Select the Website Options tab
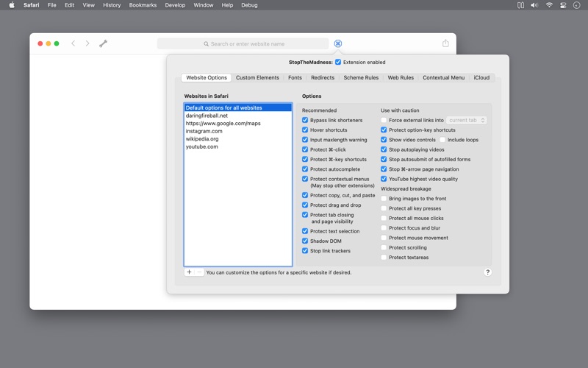Viewport: 588px width, 368px height. pyautogui.click(x=207, y=78)
